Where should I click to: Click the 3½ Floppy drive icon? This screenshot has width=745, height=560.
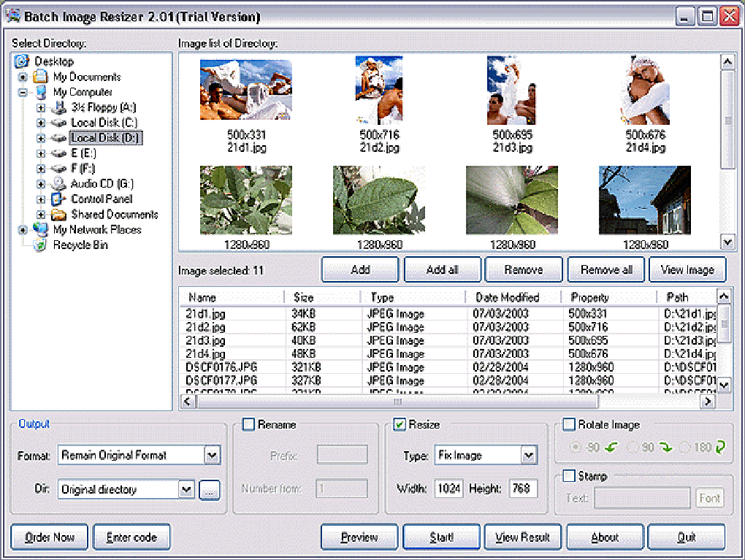click(x=59, y=107)
